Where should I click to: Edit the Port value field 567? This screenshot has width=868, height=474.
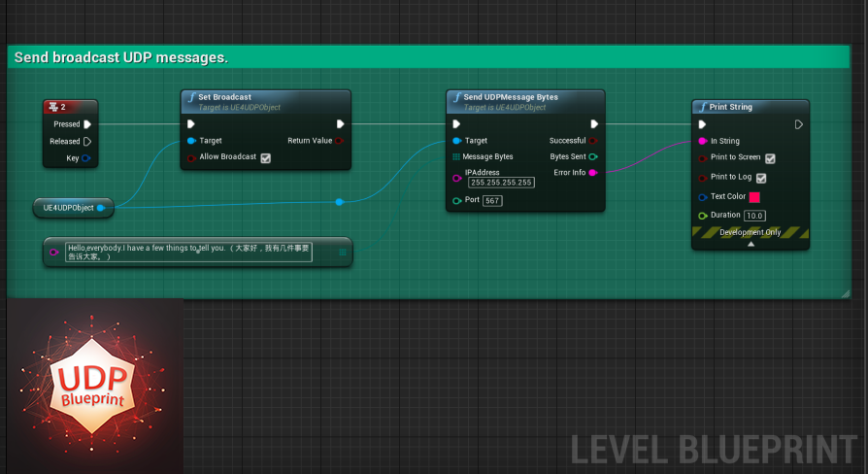tap(492, 200)
